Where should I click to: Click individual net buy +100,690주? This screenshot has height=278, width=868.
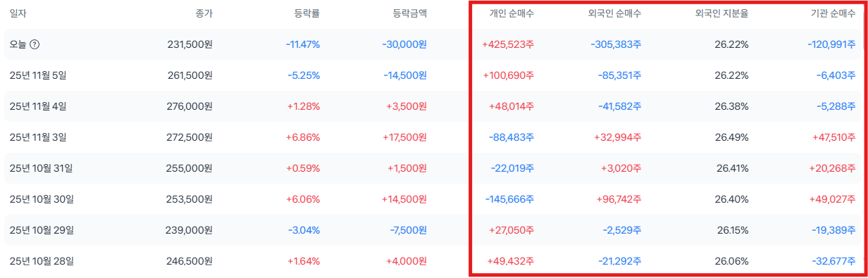pyautogui.click(x=509, y=75)
